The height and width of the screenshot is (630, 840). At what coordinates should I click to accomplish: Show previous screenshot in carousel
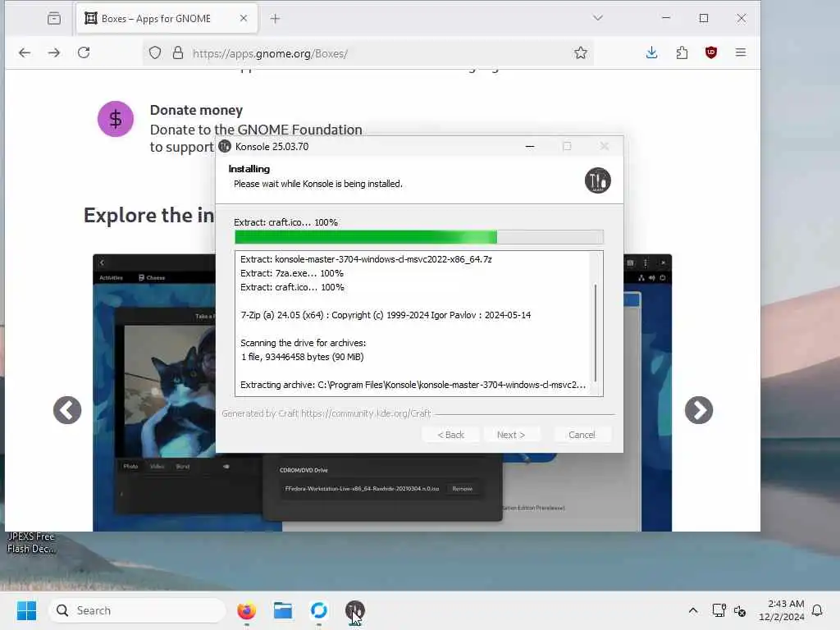pos(67,410)
